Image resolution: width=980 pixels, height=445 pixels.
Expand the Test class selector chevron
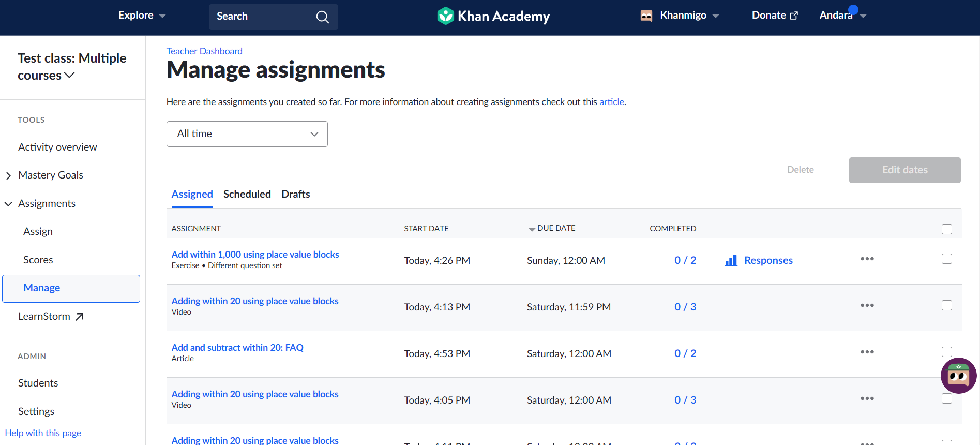(x=69, y=76)
